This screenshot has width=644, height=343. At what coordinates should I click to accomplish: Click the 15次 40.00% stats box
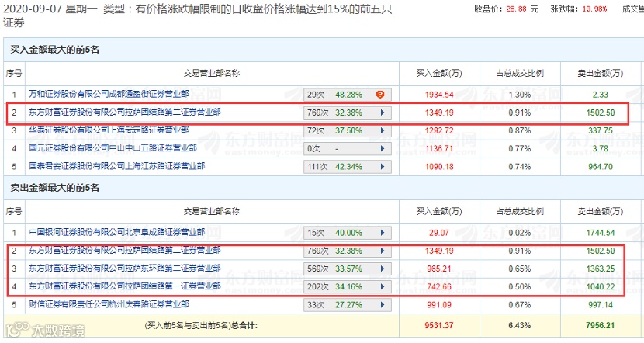click(x=348, y=233)
